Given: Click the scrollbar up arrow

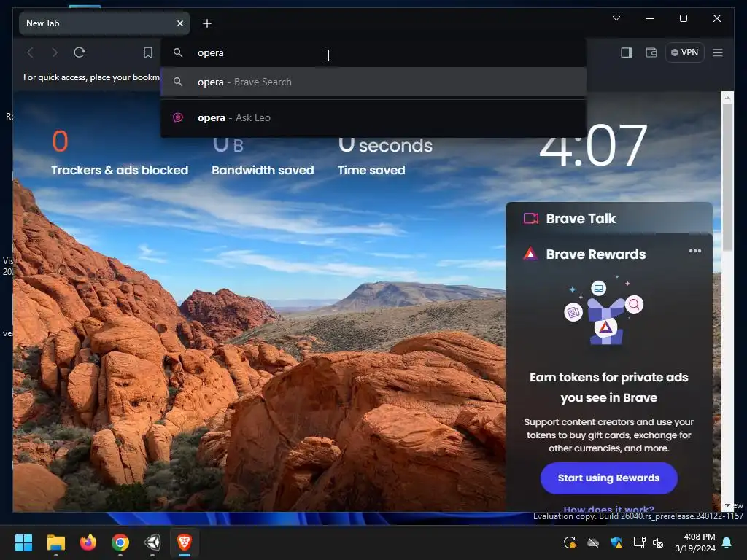Looking at the screenshot, I should [727, 98].
